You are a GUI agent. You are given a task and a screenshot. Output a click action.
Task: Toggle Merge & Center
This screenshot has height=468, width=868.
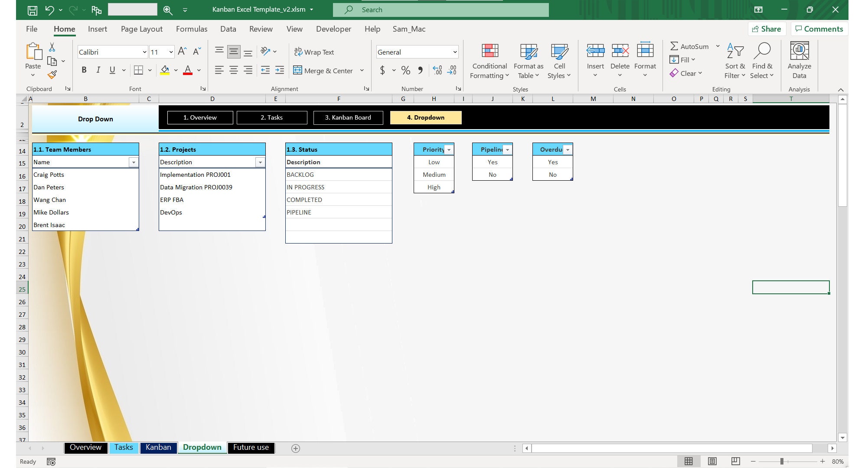pos(325,71)
